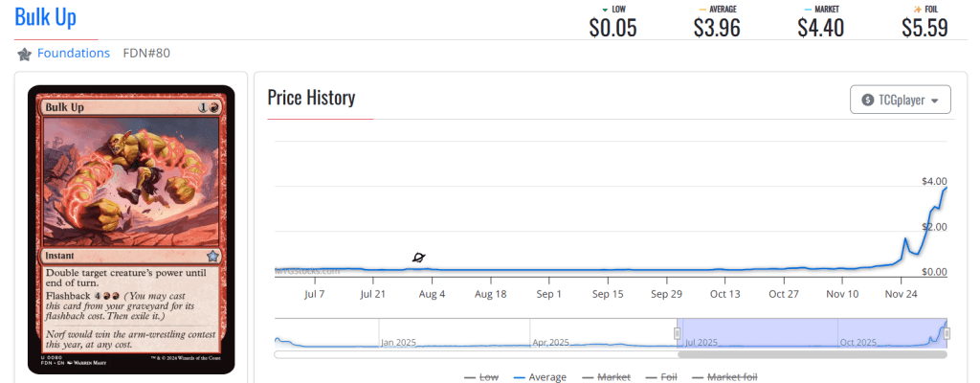980x383 pixels.
Task: Click the $4.40 Market price value
Action: pyautogui.click(x=820, y=28)
